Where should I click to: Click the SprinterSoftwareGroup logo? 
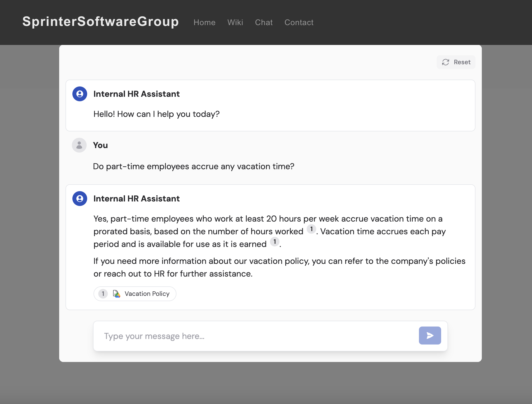click(100, 22)
